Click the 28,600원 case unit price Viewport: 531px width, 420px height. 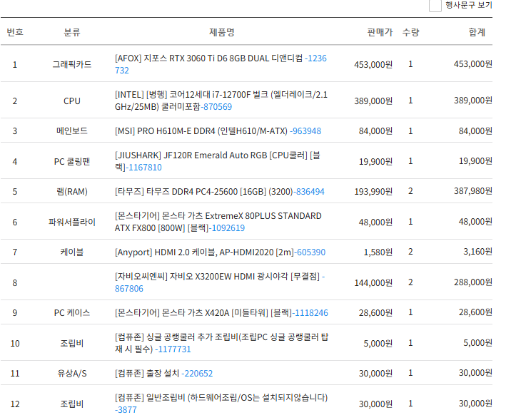375,313
